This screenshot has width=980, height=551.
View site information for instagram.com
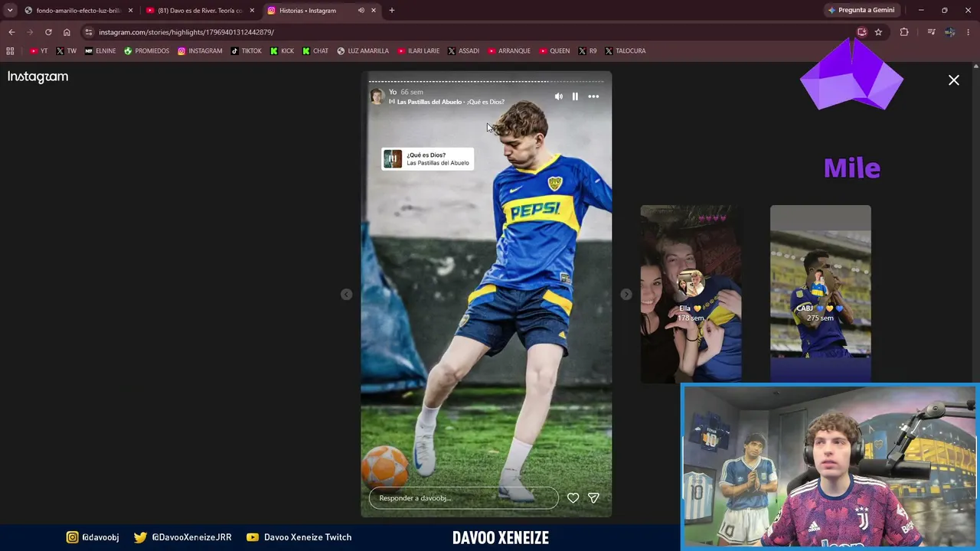pyautogui.click(x=89, y=32)
